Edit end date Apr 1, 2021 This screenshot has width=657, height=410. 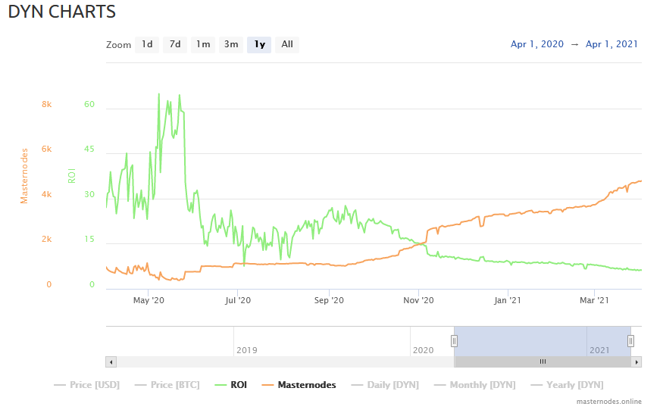pyautogui.click(x=611, y=44)
